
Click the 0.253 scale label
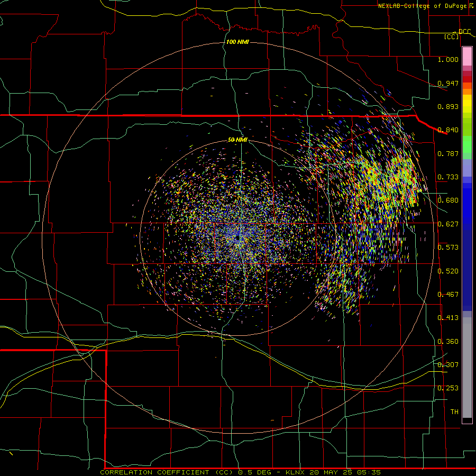(448, 388)
